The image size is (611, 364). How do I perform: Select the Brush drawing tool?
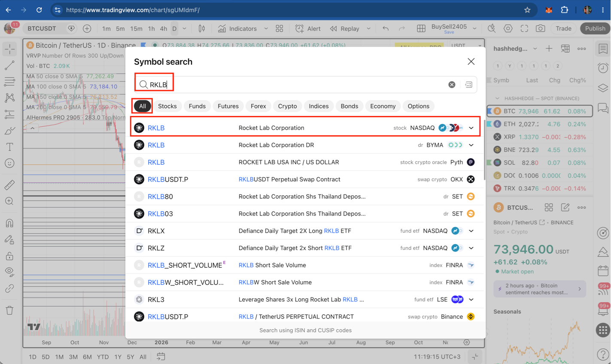click(9, 130)
